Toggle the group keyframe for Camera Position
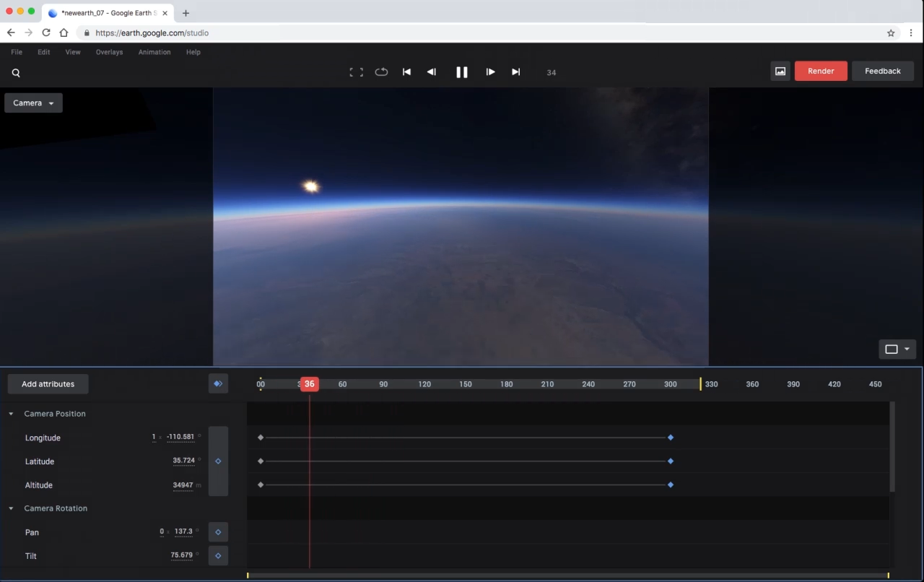Screen dimensions: 924x582 218,461
